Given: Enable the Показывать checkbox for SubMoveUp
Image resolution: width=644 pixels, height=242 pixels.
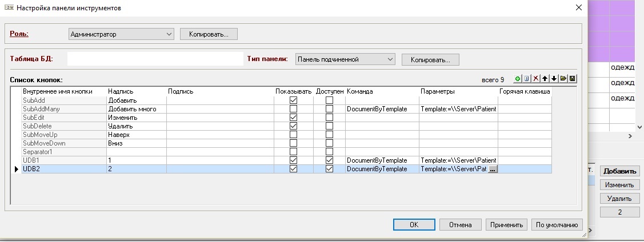Looking at the screenshot, I should point(294,135).
